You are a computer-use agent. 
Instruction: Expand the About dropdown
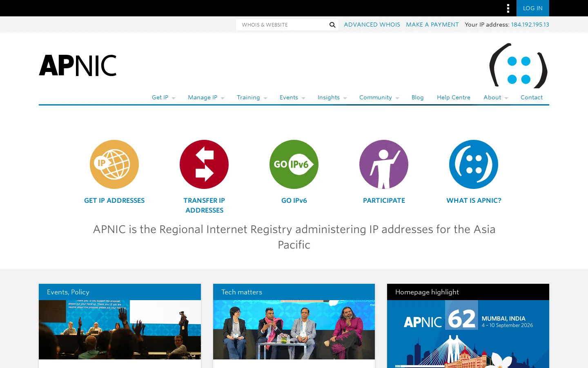coord(496,97)
